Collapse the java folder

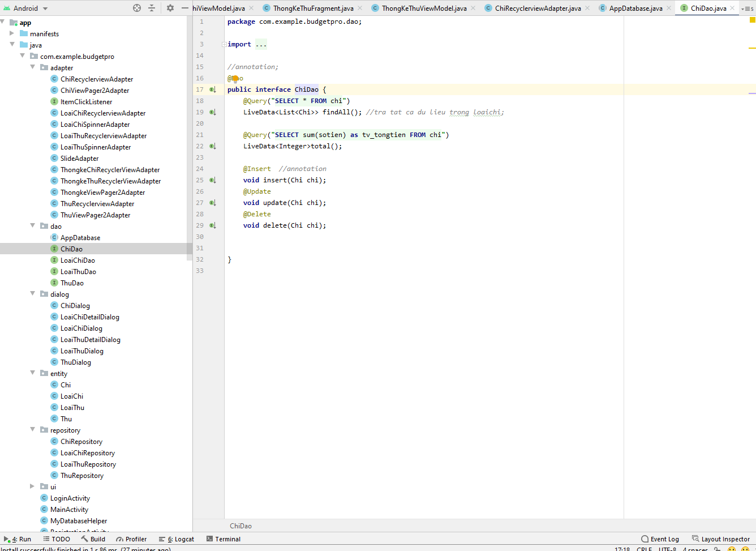click(x=12, y=45)
